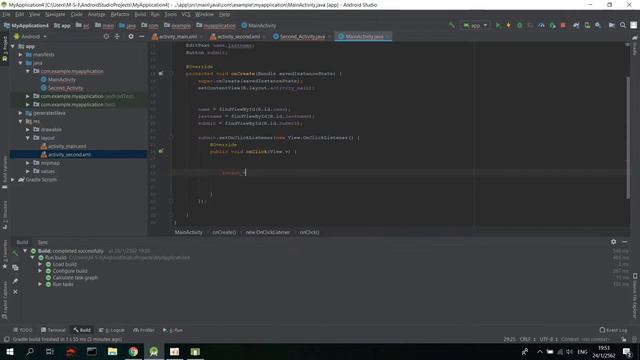Open the Refactor menu
640x360 pixels.
click(120, 14)
